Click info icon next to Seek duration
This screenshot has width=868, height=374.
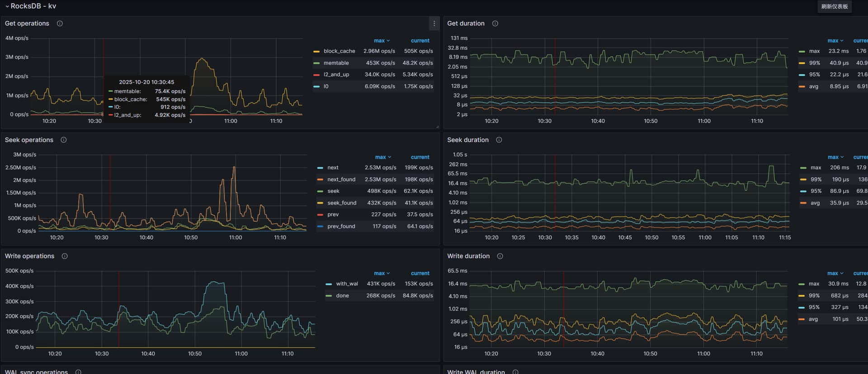[499, 140]
